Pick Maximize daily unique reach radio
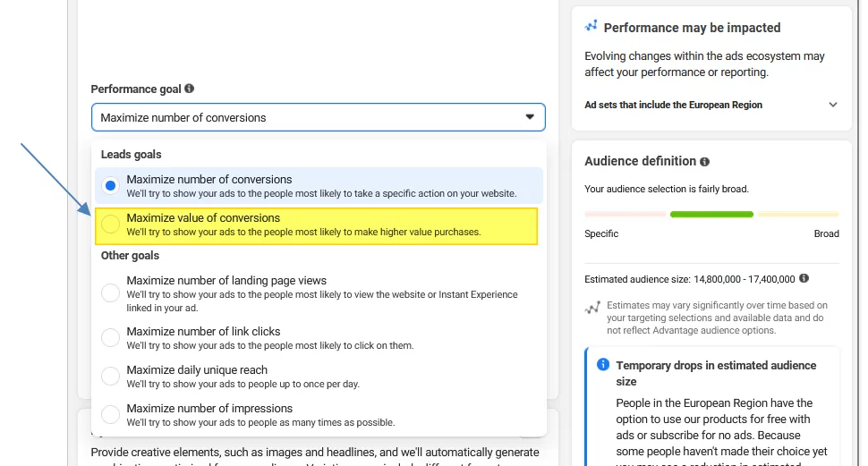Viewport: 868px width, 466px height. [x=111, y=377]
